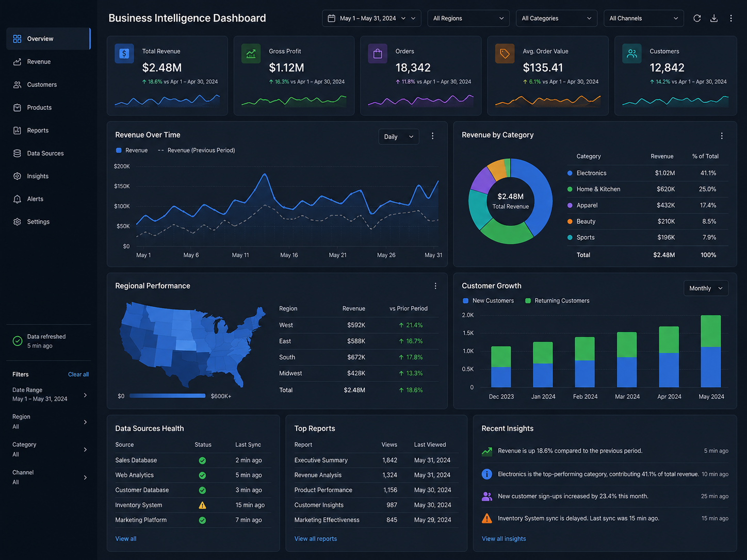
Task: Open Revenue sidebar section
Action: pos(48,62)
